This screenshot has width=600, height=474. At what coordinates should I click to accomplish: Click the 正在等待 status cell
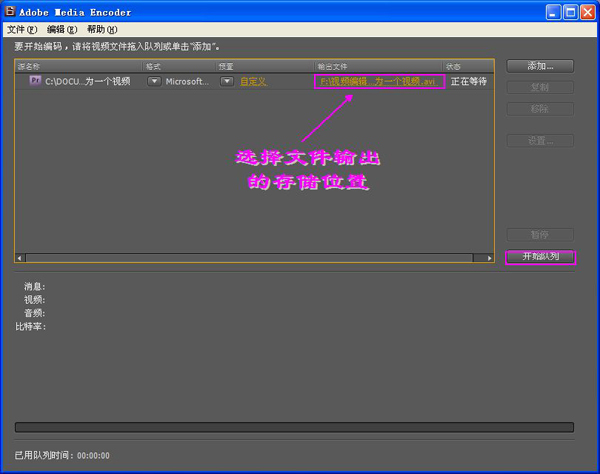(468, 81)
